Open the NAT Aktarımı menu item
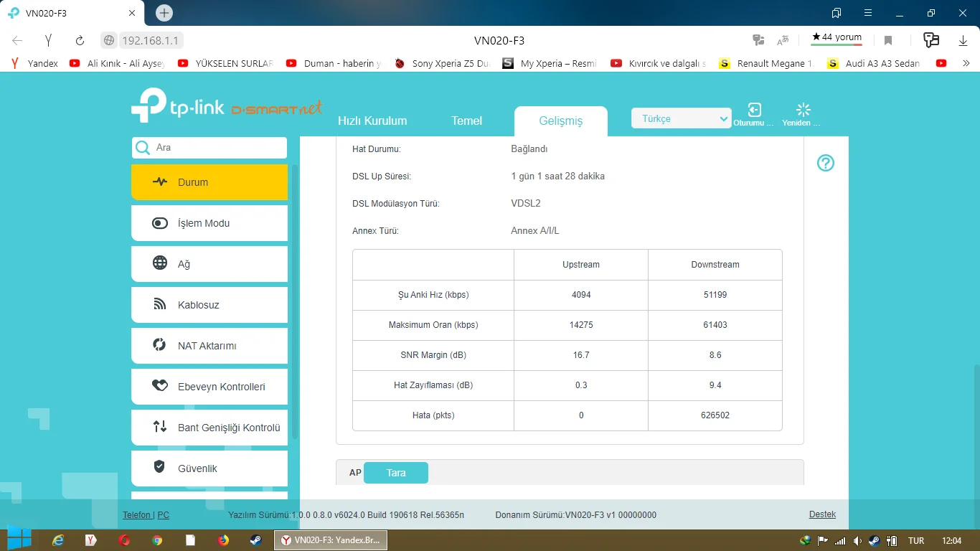Image resolution: width=980 pixels, height=551 pixels. [x=209, y=346]
